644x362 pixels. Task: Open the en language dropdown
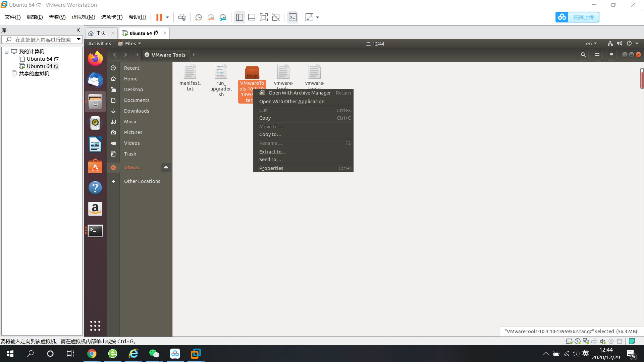click(x=591, y=44)
